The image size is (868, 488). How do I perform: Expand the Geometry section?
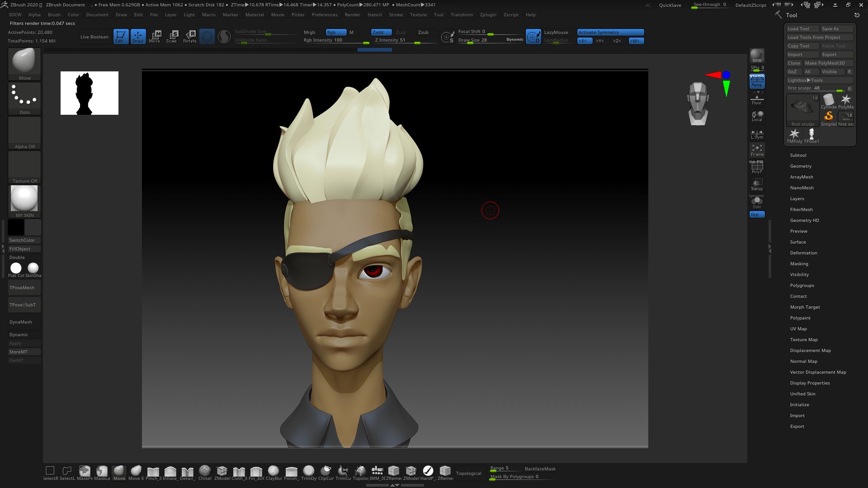pos(801,166)
